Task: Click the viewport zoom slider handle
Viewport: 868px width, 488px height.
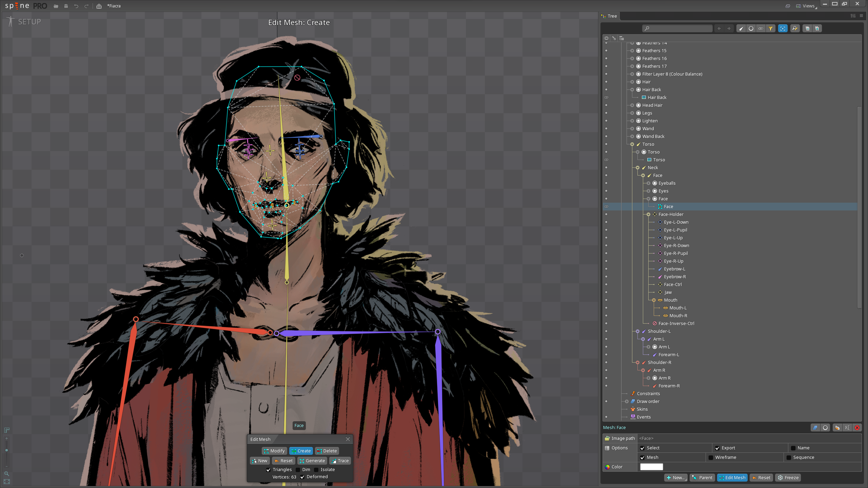Action: [6, 450]
